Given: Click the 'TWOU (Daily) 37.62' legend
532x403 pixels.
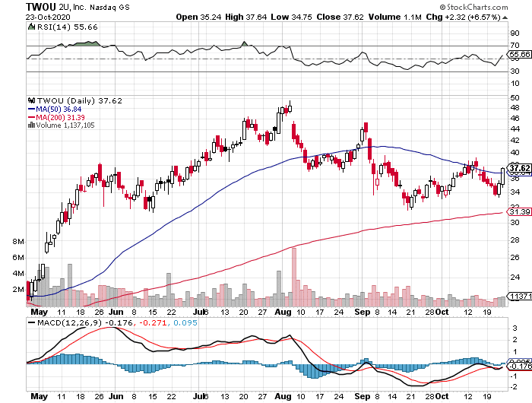Looking at the screenshot, I should tap(79, 101).
